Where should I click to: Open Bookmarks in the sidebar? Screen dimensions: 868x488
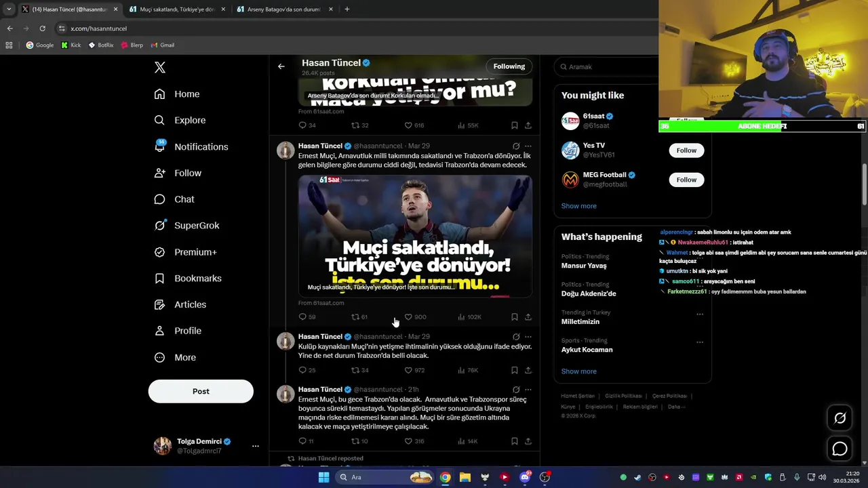coord(188,279)
